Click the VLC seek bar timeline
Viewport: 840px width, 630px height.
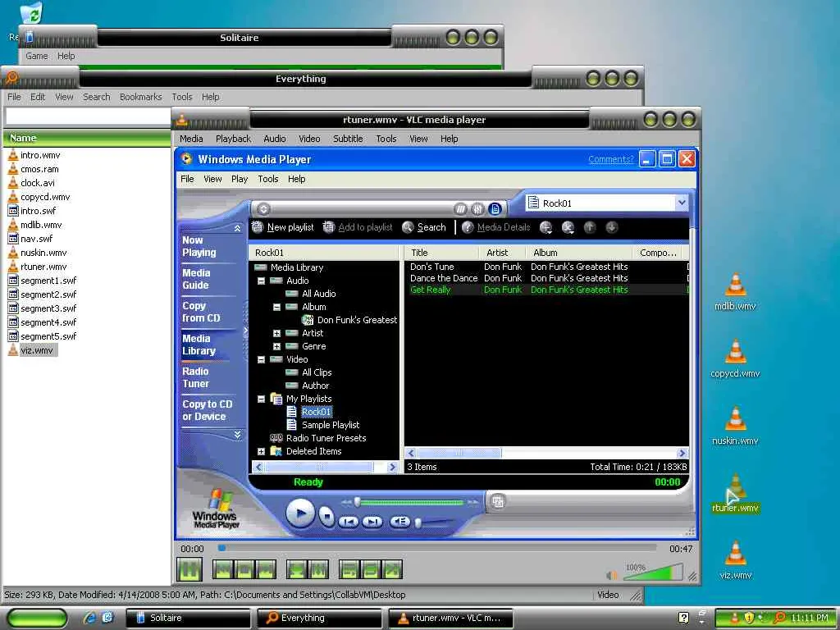pyautogui.click(x=436, y=548)
